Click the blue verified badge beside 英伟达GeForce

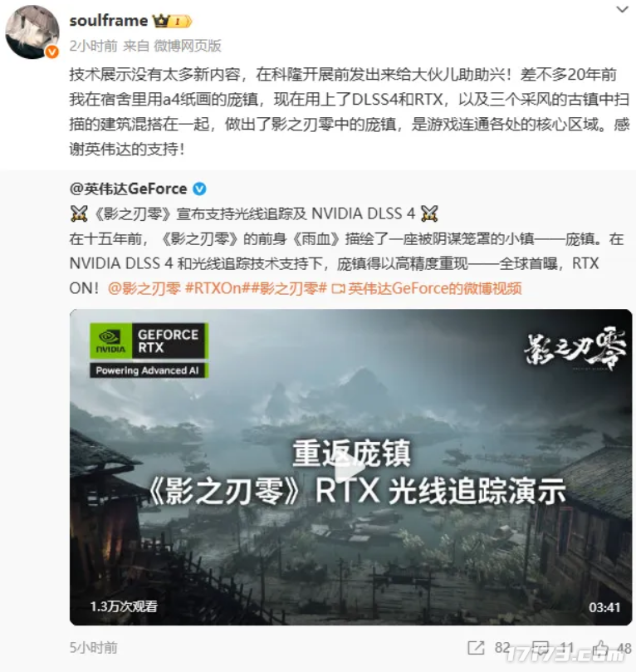[199, 189]
